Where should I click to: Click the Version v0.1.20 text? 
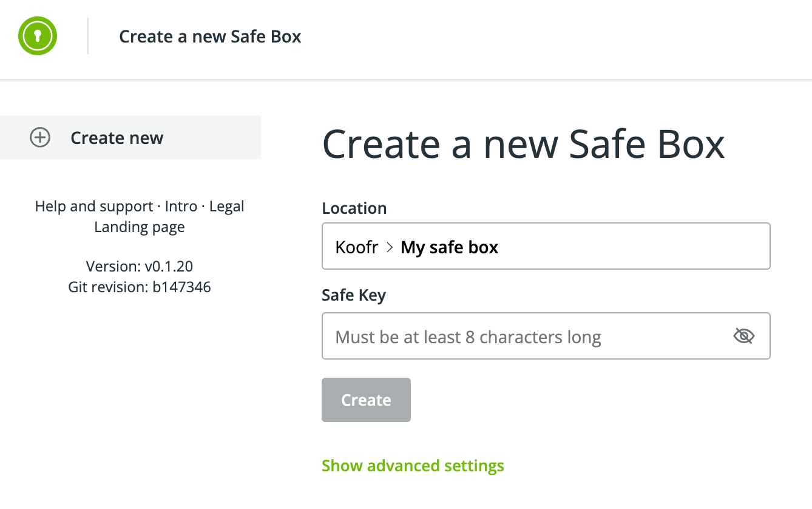[140, 266]
